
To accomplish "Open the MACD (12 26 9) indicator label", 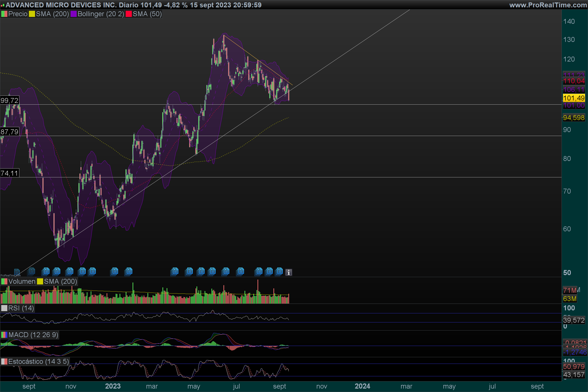I will 33,335.
